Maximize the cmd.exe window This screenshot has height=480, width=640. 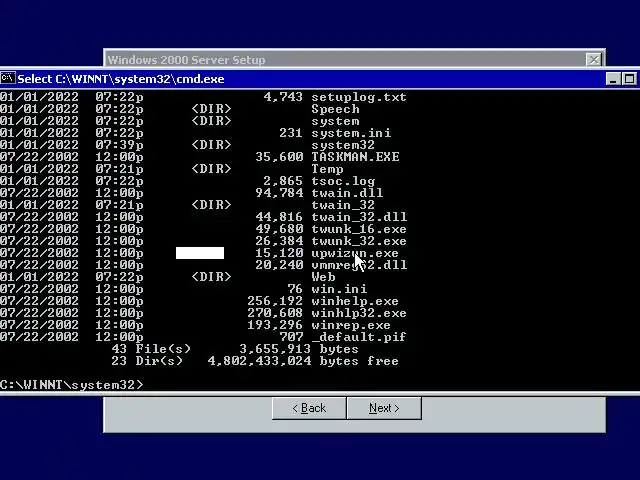(x=629, y=79)
